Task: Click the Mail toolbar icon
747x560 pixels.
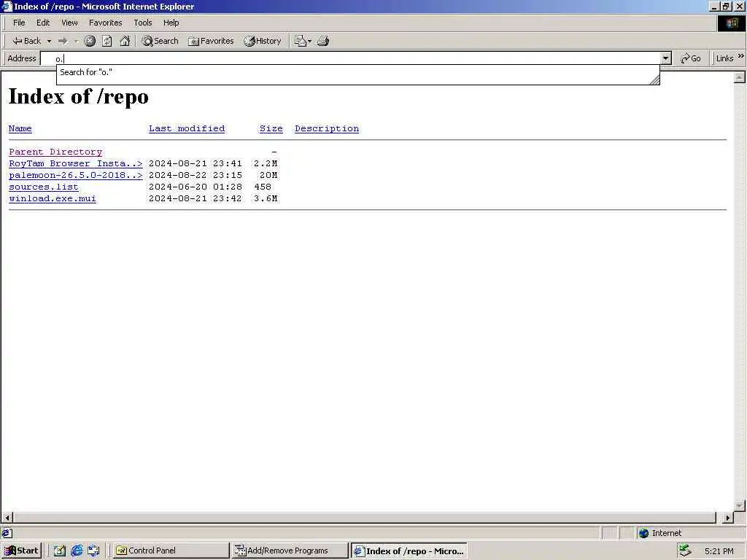Action: 303,41
